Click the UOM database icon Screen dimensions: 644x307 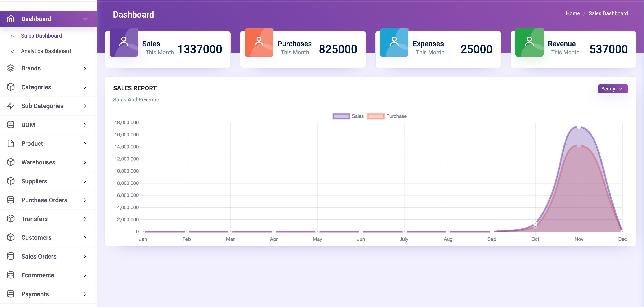click(x=11, y=125)
